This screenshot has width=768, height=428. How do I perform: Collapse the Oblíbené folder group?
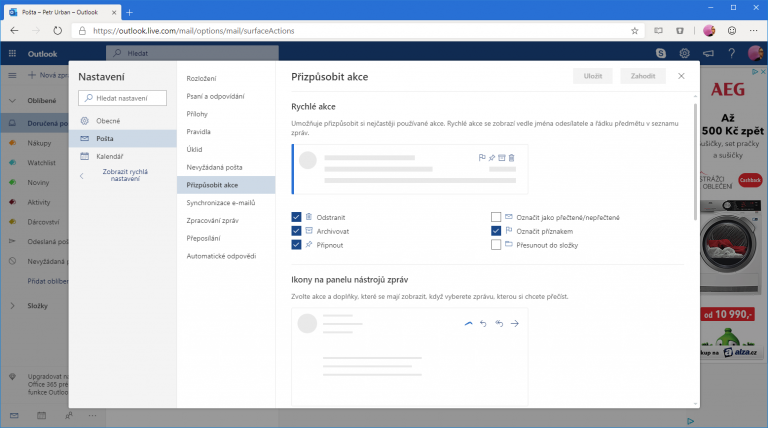[12, 100]
